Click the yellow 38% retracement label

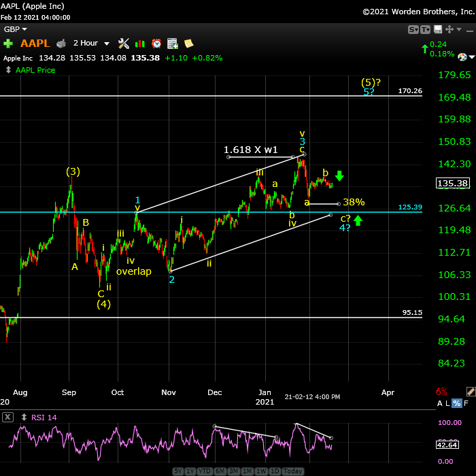tap(354, 202)
